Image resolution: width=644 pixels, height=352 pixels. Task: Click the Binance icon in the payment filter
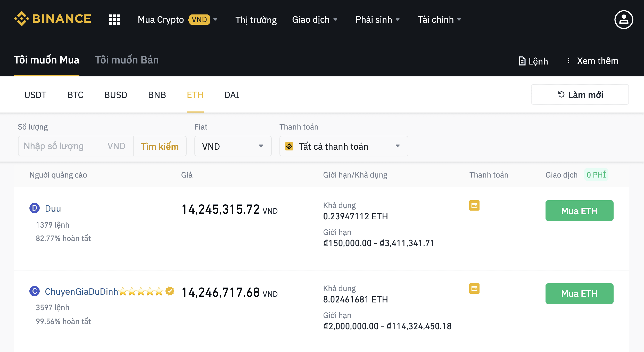pos(289,146)
